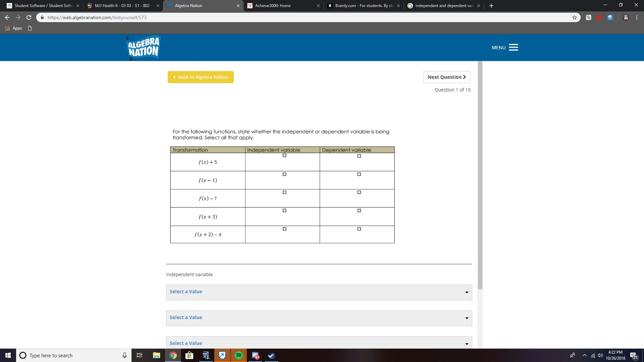Click the page vertical scrollbar
This screenshot has height=362, width=644.
(x=480, y=174)
